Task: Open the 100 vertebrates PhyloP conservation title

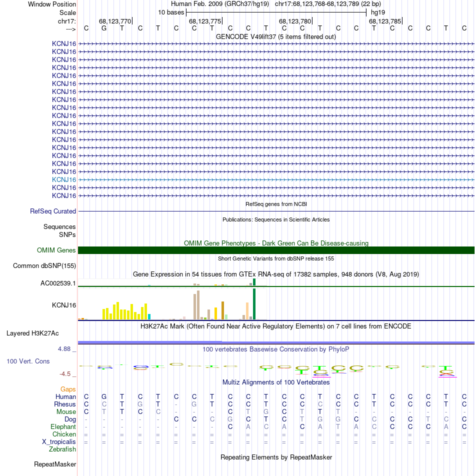Action: pyautogui.click(x=275, y=349)
